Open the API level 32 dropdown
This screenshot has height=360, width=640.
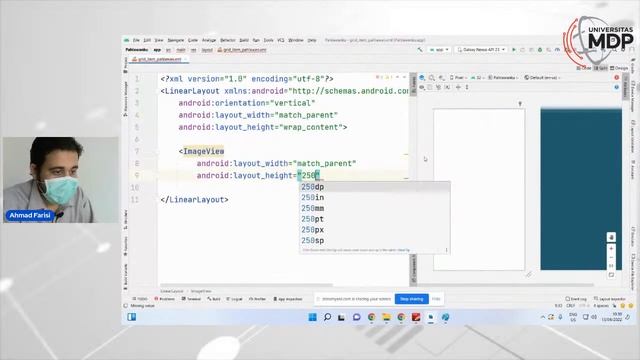coord(478,78)
